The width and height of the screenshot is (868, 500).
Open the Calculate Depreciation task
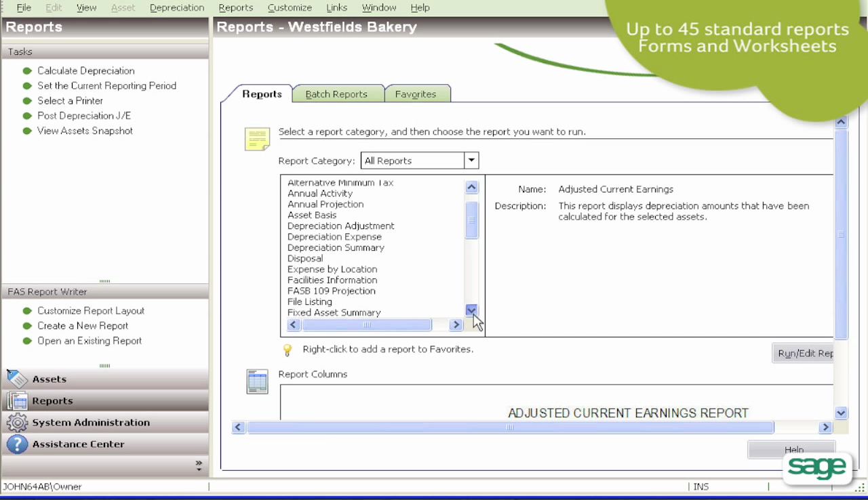[x=85, y=70]
